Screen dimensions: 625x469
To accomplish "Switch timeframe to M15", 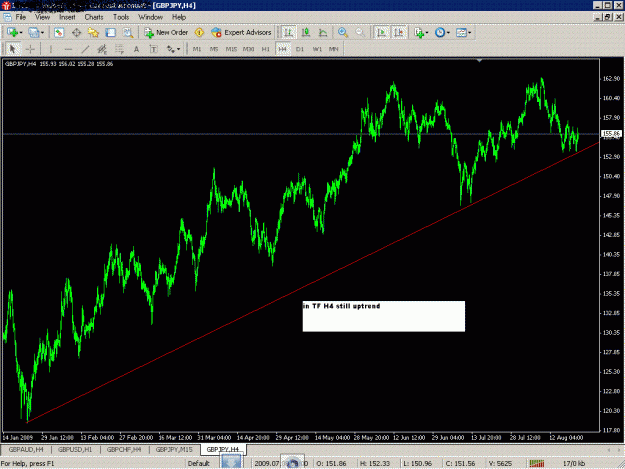I will click(231, 49).
